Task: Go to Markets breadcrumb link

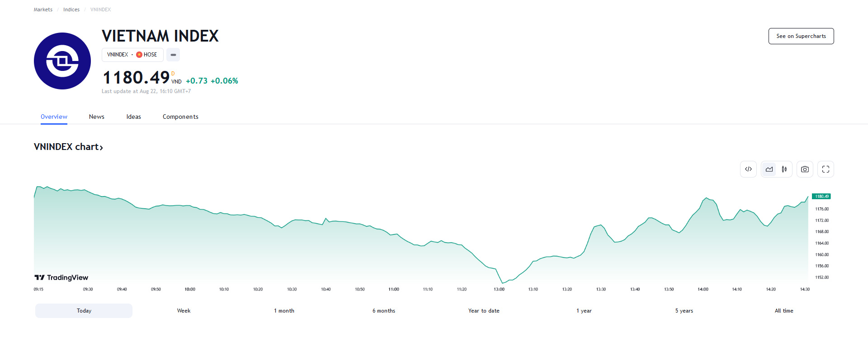Action: (x=43, y=9)
